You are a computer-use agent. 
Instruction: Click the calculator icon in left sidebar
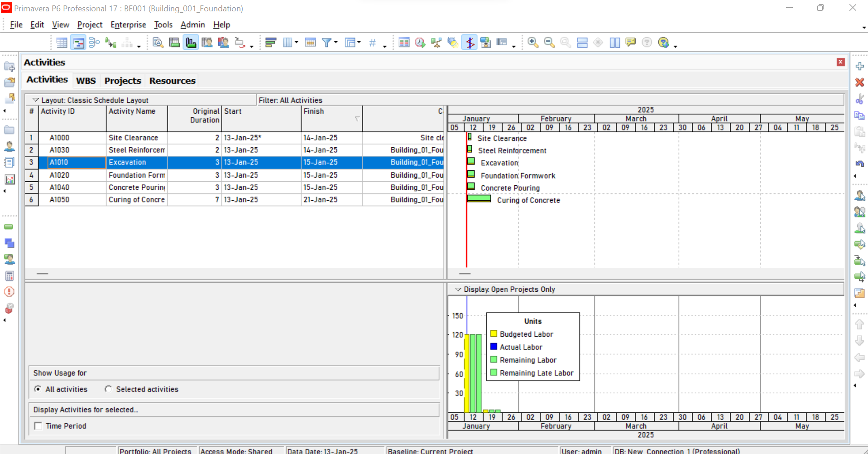[9, 276]
